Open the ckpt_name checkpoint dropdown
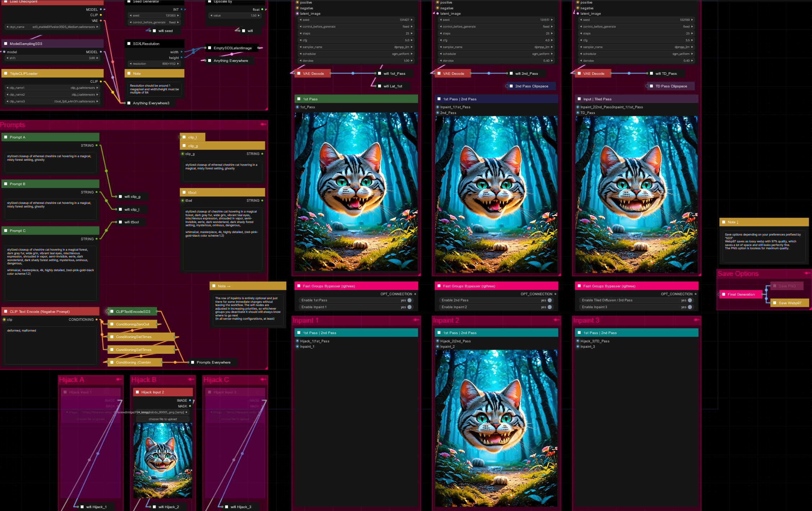This screenshot has width=812, height=511. click(x=52, y=27)
